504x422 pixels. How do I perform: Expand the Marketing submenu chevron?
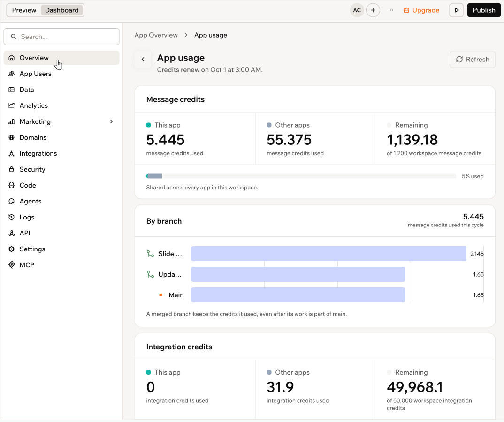coord(112,121)
